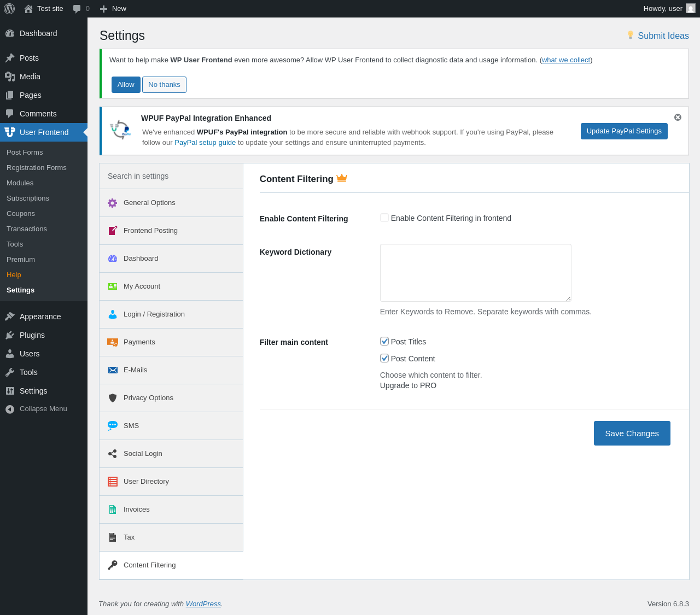Open the Howdy, user account menu
This screenshot has width=700, height=615.
tap(668, 9)
